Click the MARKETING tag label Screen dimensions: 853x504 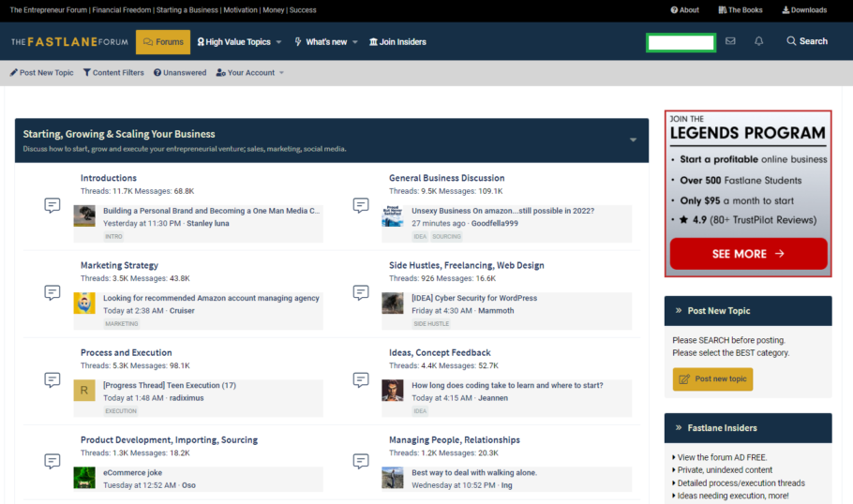click(x=121, y=323)
